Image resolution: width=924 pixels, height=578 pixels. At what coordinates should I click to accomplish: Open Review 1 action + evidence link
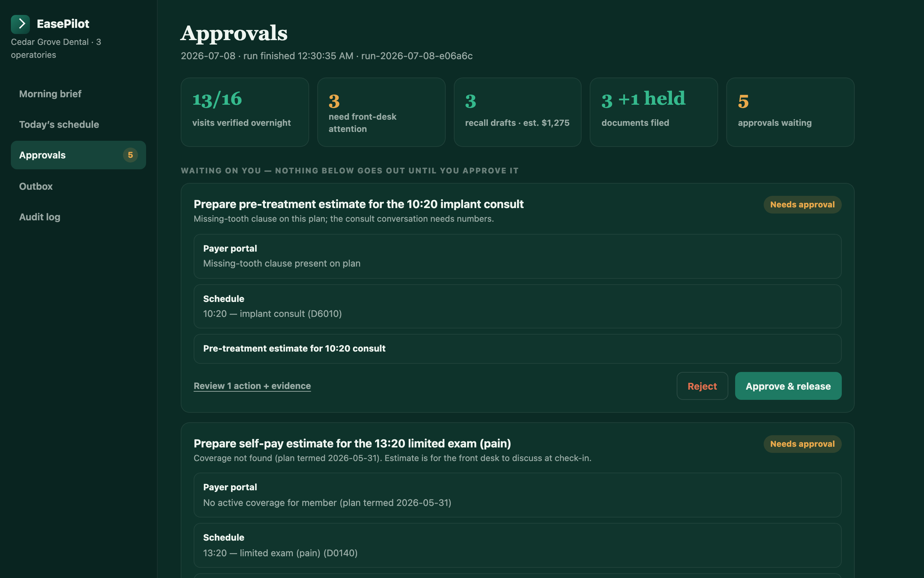click(252, 386)
